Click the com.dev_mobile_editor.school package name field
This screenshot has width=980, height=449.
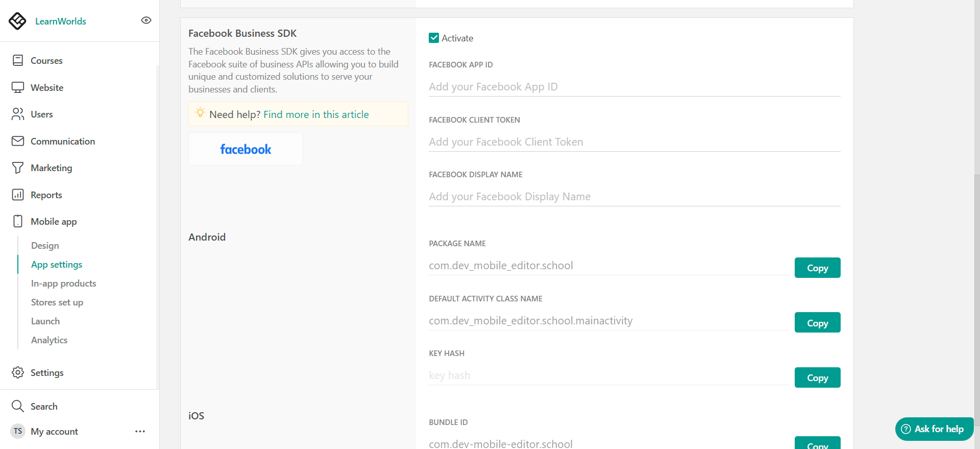pyautogui.click(x=609, y=266)
